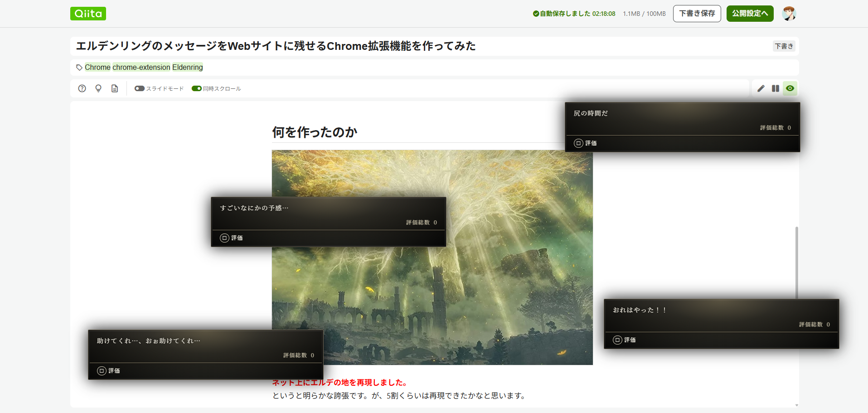The height and width of the screenshot is (413, 868).
Task: Click the Qiita logo
Action: (x=88, y=14)
